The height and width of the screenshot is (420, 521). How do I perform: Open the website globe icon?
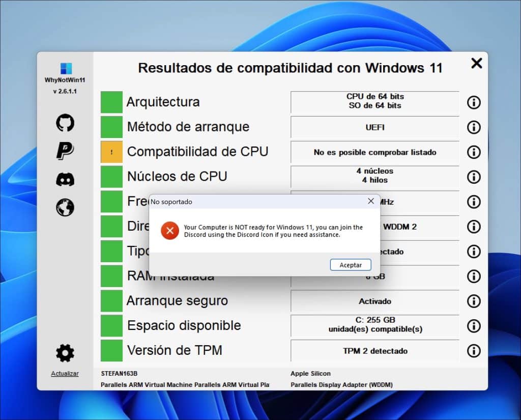click(65, 208)
